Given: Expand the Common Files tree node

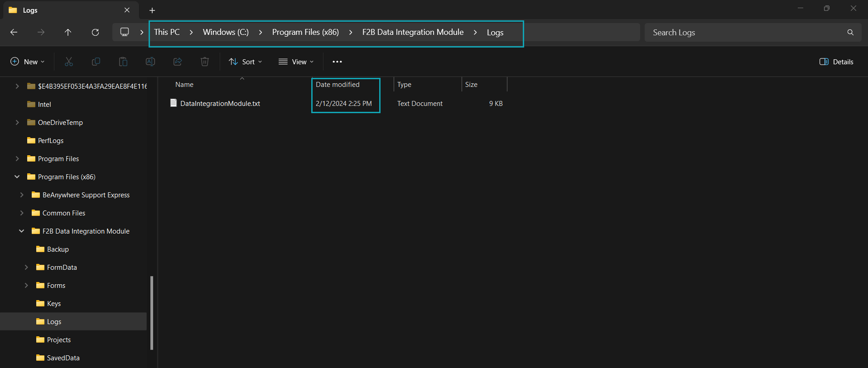Looking at the screenshot, I should click(x=22, y=213).
